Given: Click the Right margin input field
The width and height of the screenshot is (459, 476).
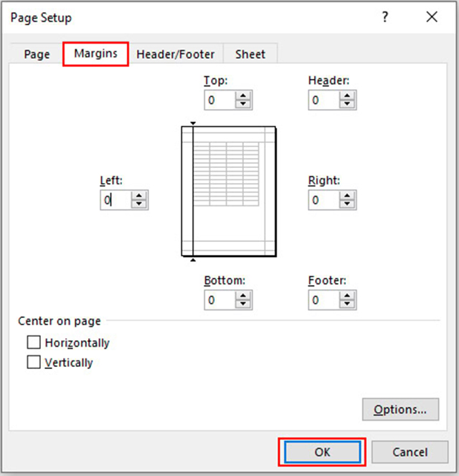Looking at the screenshot, I should tap(324, 200).
